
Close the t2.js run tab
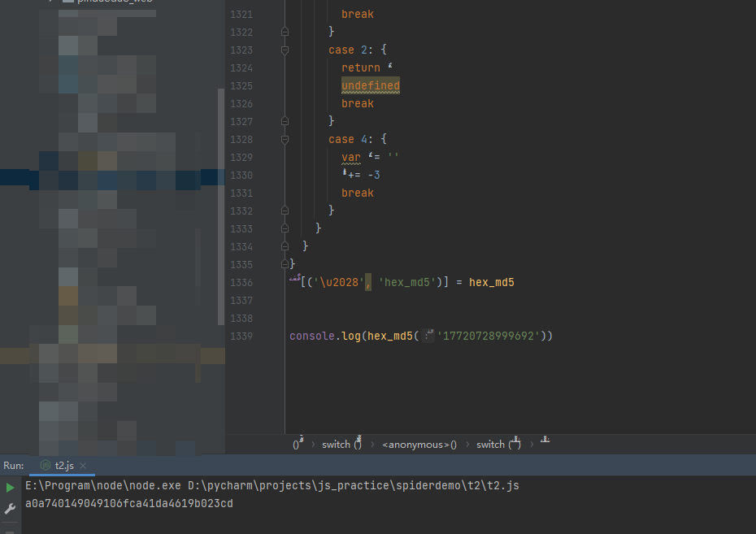83,466
